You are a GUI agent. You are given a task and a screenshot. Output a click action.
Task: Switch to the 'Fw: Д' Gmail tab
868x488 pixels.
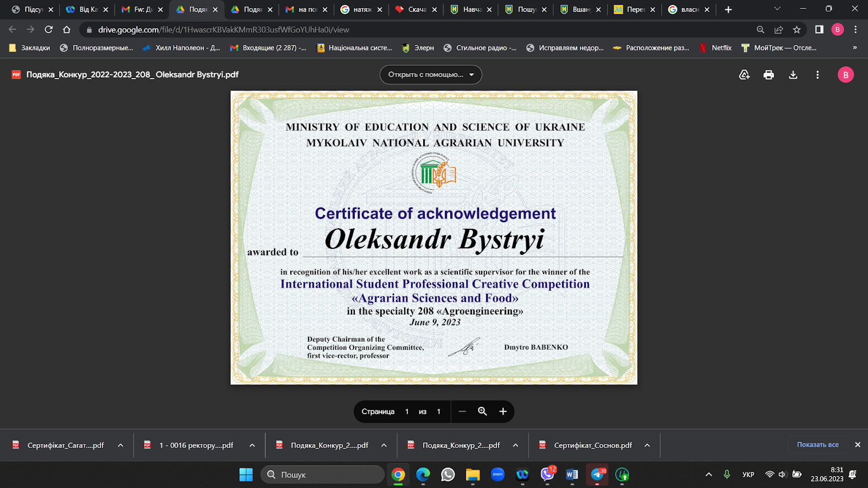(x=141, y=9)
